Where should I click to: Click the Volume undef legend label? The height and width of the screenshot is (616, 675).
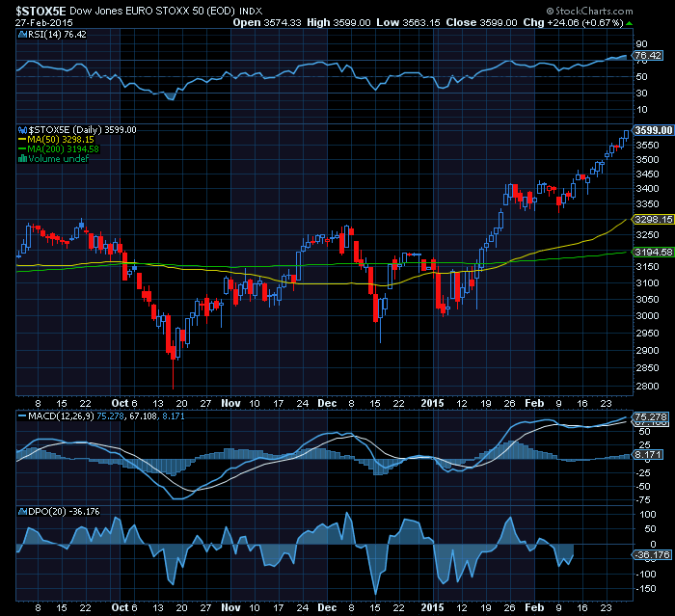(x=59, y=159)
